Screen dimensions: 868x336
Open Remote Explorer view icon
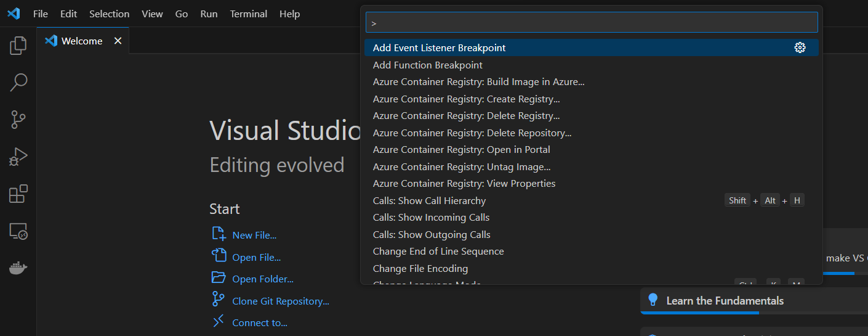tap(18, 232)
